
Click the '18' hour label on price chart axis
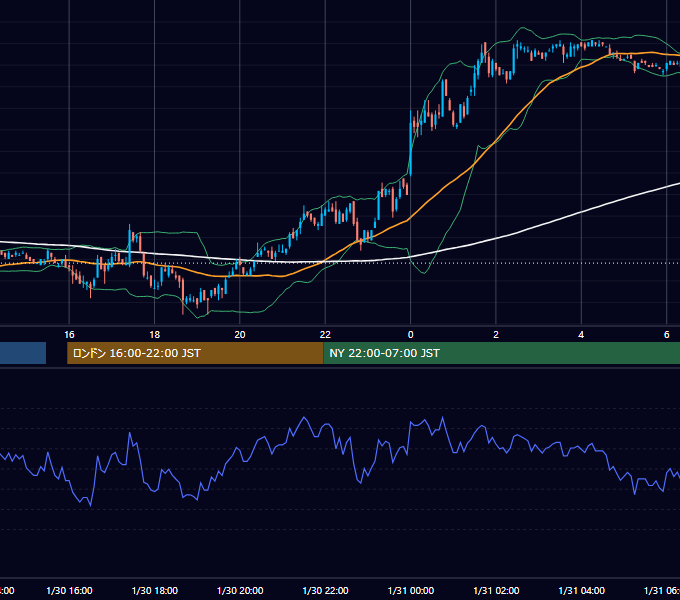point(154,335)
